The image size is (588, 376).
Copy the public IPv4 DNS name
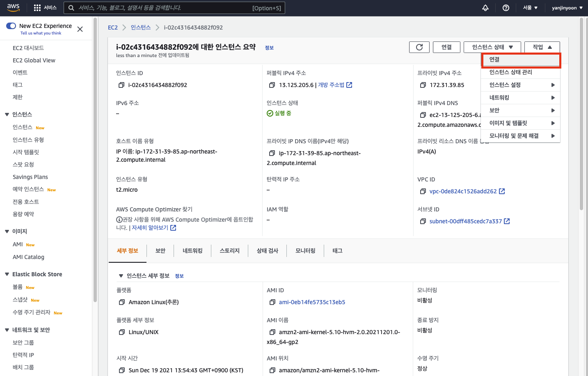click(423, 115)
